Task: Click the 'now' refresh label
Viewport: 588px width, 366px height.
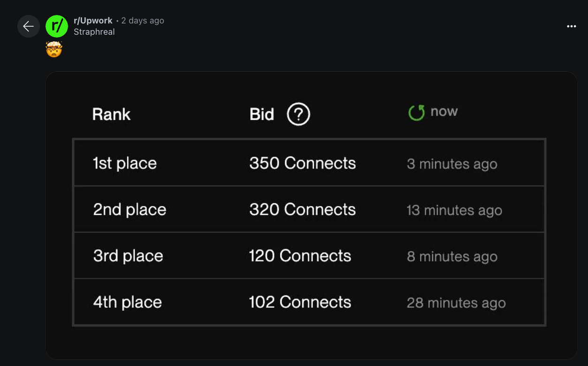Action: 444,112
